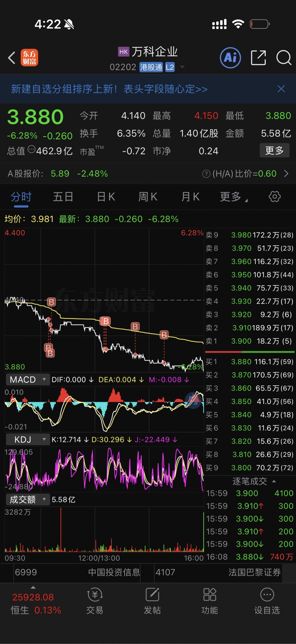The image size is (296, 644).
Task: Open broker 4107 法国巴黎证券
Action: coord(218,572)
